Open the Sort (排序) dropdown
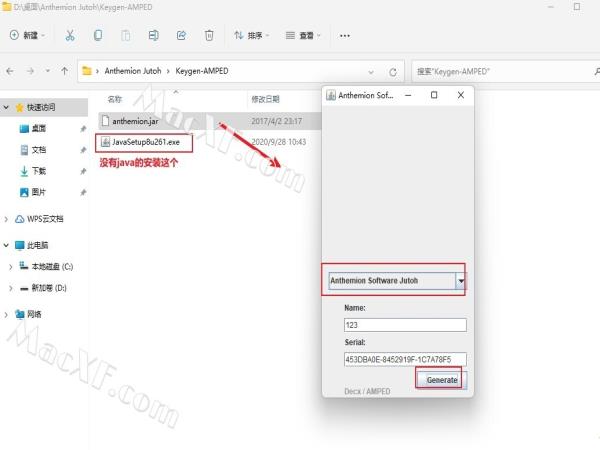Image resolution: width=600 pixels, height=450 pixels. 251,36
